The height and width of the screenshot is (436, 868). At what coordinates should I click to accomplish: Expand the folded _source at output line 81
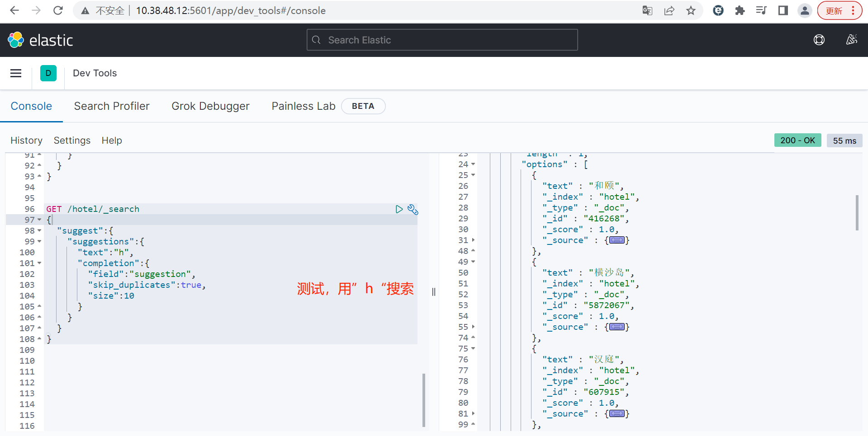(x=473, y=414)
